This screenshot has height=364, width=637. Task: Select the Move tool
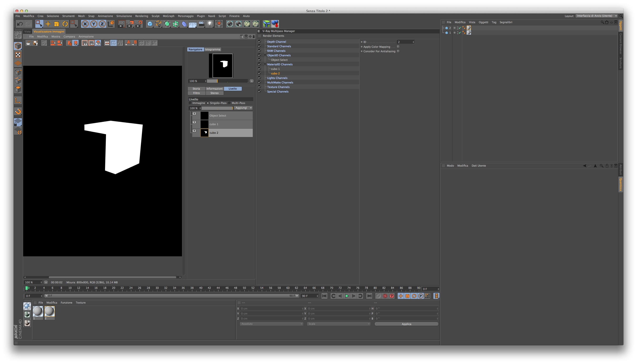48,24
